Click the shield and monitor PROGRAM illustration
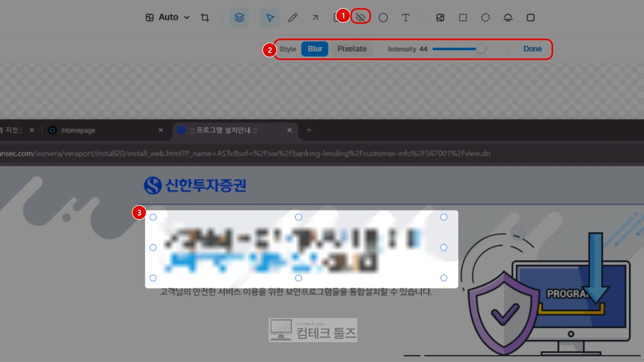This screenshot has width=644, height=362. tap(547, 294)
